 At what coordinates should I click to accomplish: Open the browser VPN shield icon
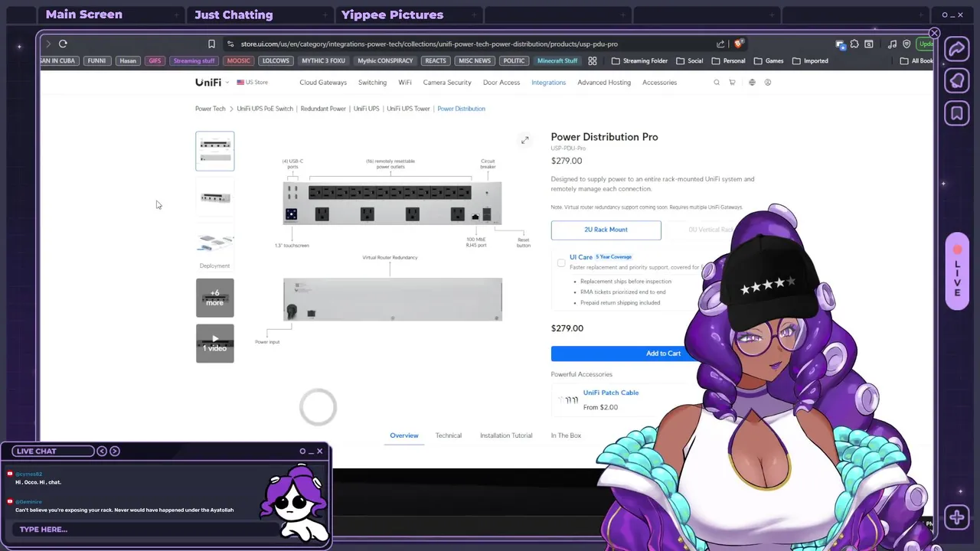pyautogui.click(x=906, y=44)
